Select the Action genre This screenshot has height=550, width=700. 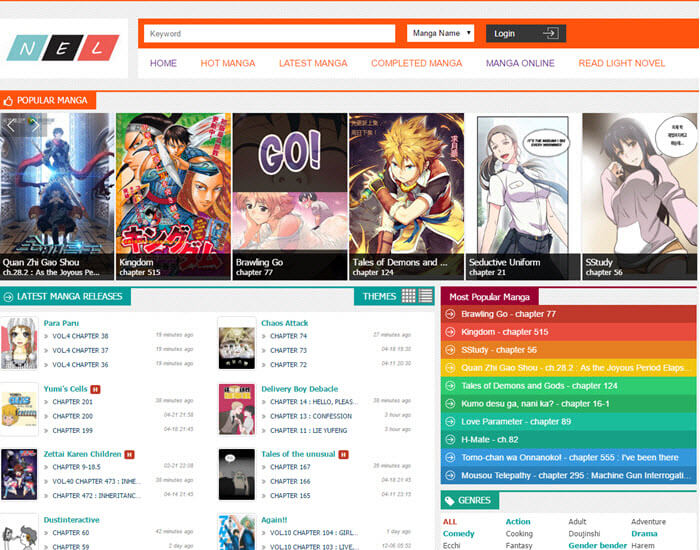[x=518, y=522]
